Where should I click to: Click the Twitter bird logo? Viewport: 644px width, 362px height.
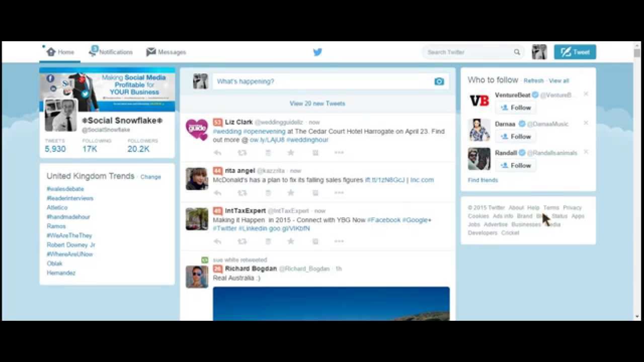pyautogui.click(x=317, y=52)
